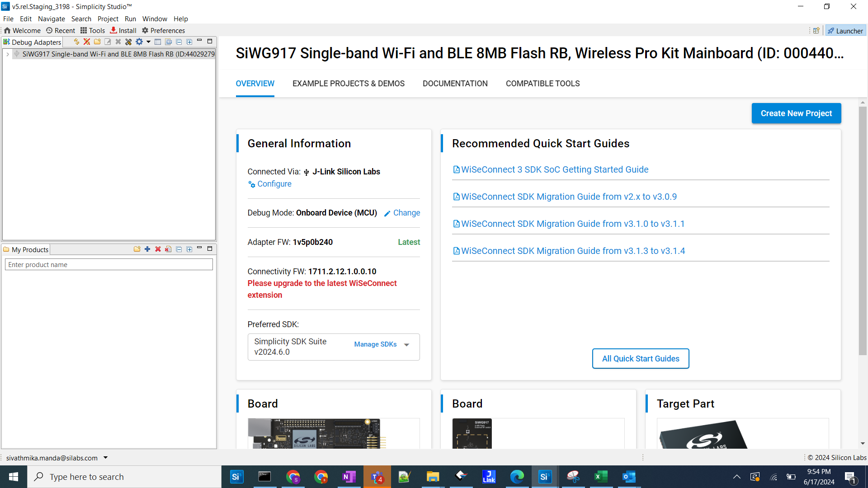Open the WiSeConnect 3 SDK SoC Getting Started Guide

(554, 169)
